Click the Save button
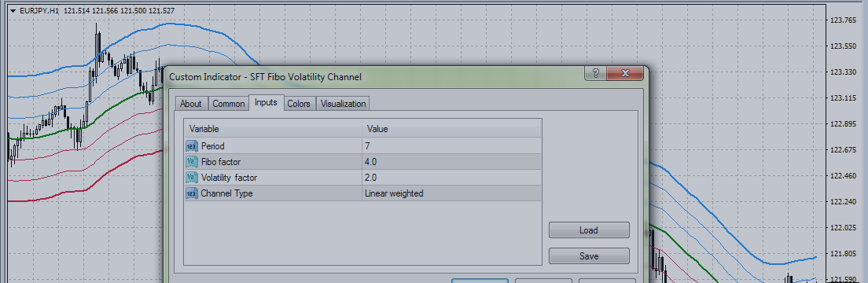The width and height of the screenshot is (868, 283). 589,255
